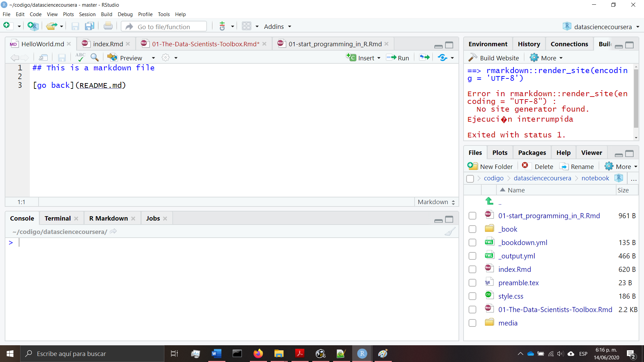Open the Session menu

pos(87,14)
